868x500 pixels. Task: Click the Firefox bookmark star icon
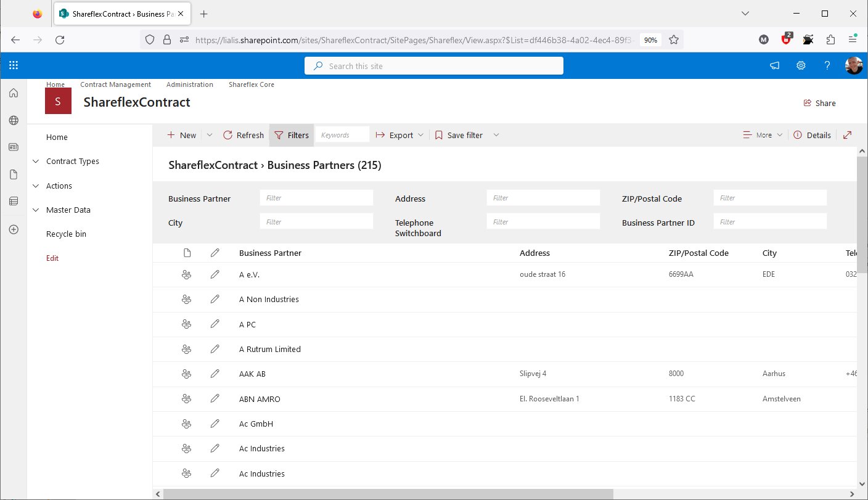coord(674,39)
